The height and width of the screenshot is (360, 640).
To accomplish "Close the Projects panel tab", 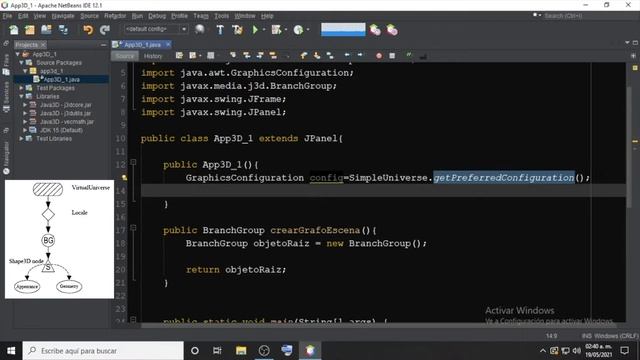I will pos(43,44).
